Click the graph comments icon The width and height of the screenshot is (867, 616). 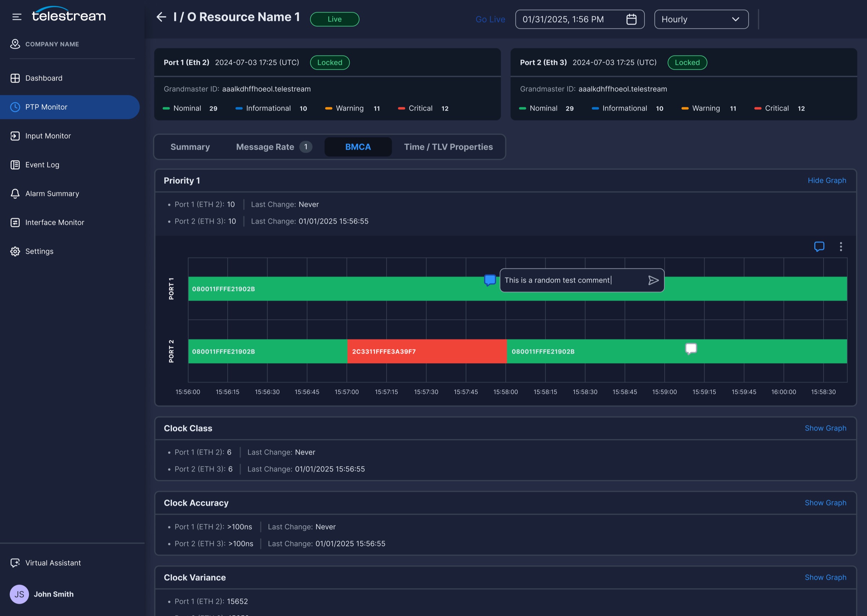[x=819, y=247]
